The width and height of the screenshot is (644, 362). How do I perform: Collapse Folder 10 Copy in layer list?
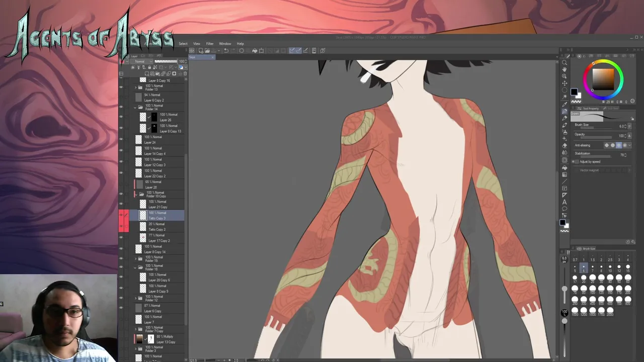(x=135, y=194)
